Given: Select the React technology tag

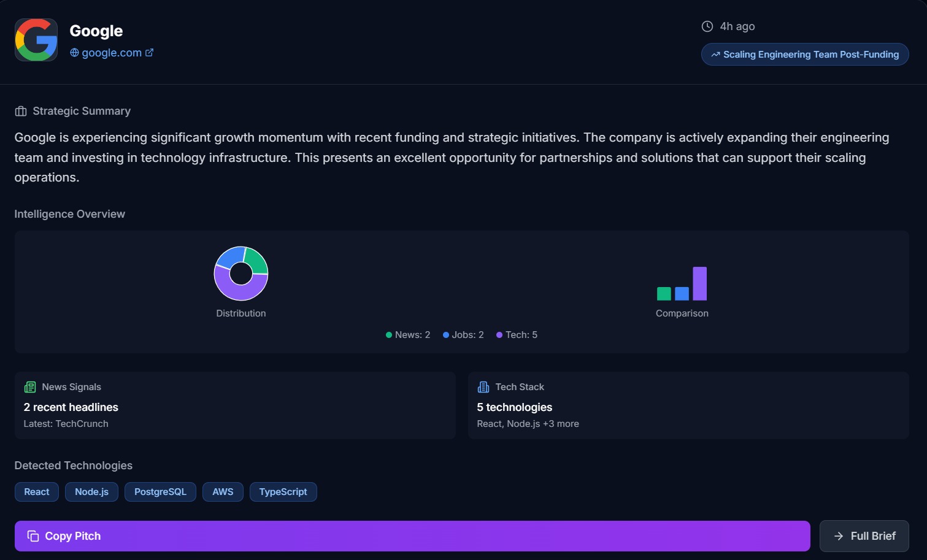Looking at the screenshot, I should (x=37, y=492).
